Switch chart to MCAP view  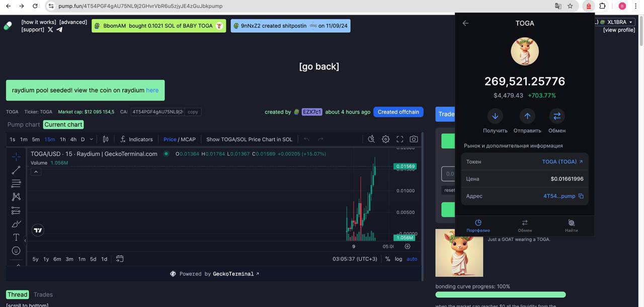pyautogui.click(x=188, y=139)
